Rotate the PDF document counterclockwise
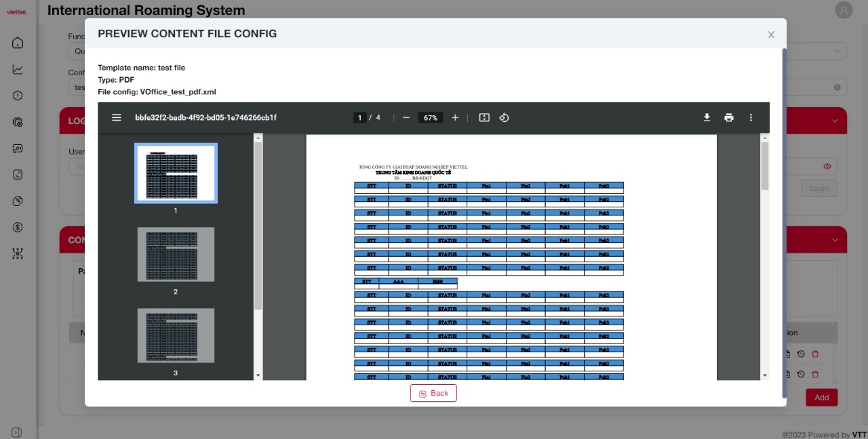Viewport: 868px width, 439px height. point(504,118)
